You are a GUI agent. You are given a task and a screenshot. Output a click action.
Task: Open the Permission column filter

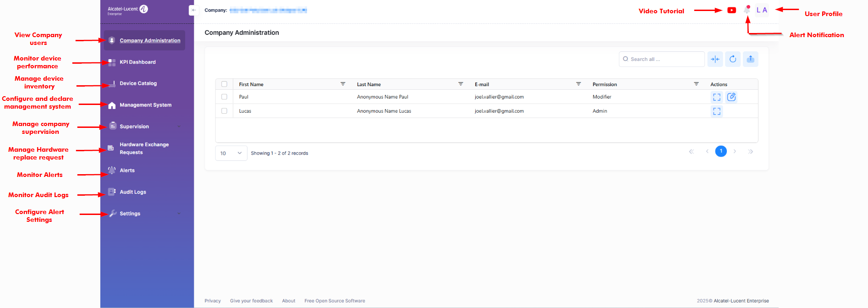tap(696, 84)
